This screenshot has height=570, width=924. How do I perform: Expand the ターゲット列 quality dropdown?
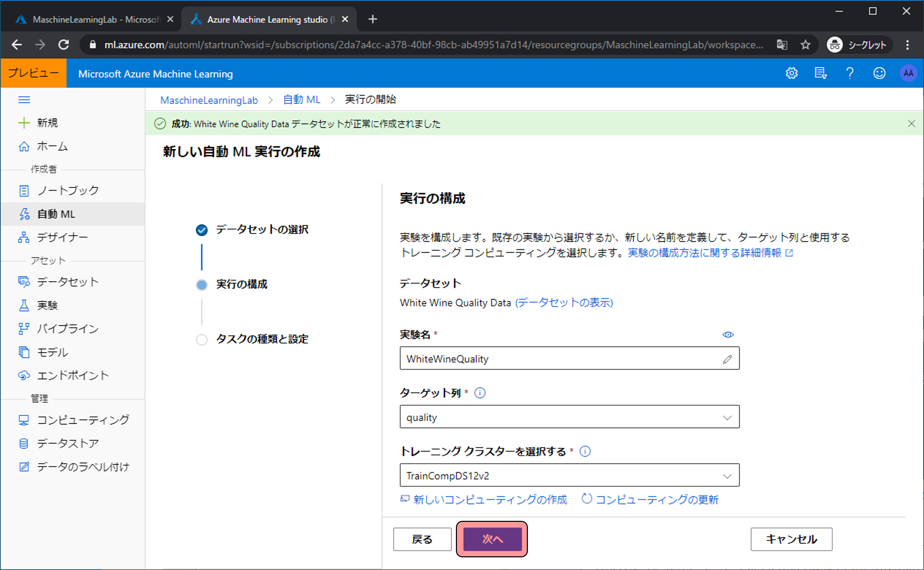pyautogui.click(x=569, y=417)
